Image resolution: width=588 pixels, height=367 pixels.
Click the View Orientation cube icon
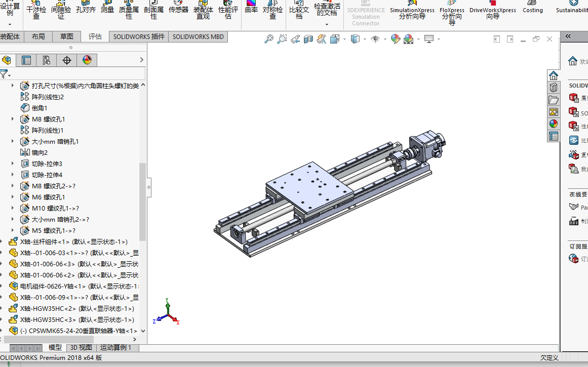(334, 39)
